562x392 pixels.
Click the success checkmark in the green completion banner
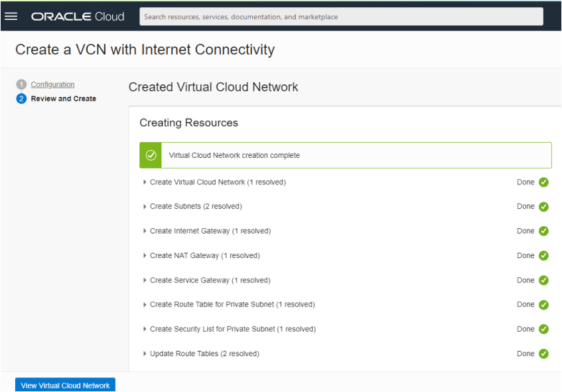tap(151, 155)
